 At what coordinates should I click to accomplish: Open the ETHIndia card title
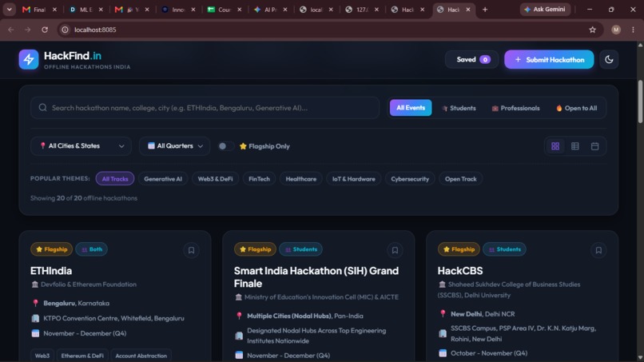coord(51,271)
